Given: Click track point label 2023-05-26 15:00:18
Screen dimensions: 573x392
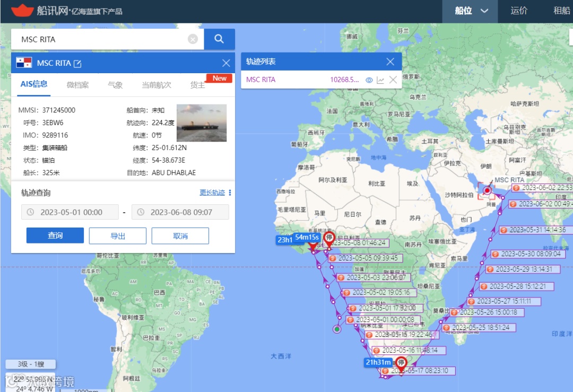Looking at the screenshot, I should pos(487,312).
